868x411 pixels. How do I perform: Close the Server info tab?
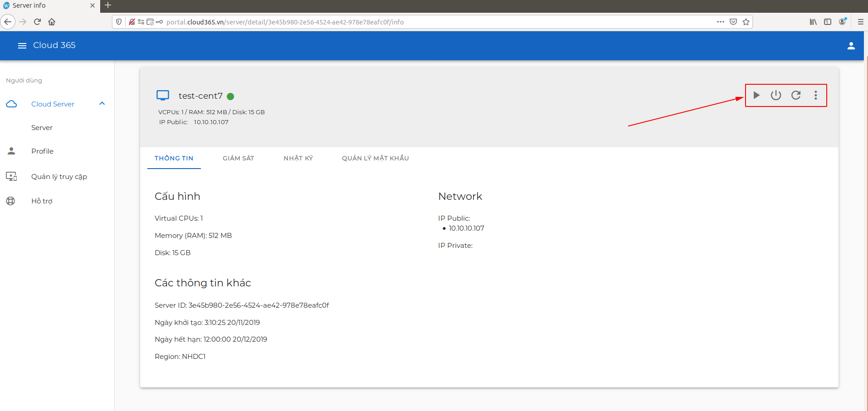(93, 5)
